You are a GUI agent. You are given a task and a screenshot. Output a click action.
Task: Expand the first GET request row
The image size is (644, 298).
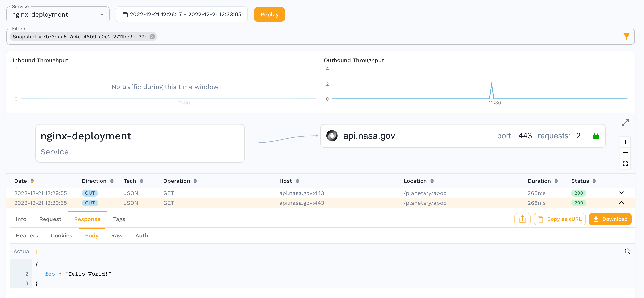pos(622,193)
